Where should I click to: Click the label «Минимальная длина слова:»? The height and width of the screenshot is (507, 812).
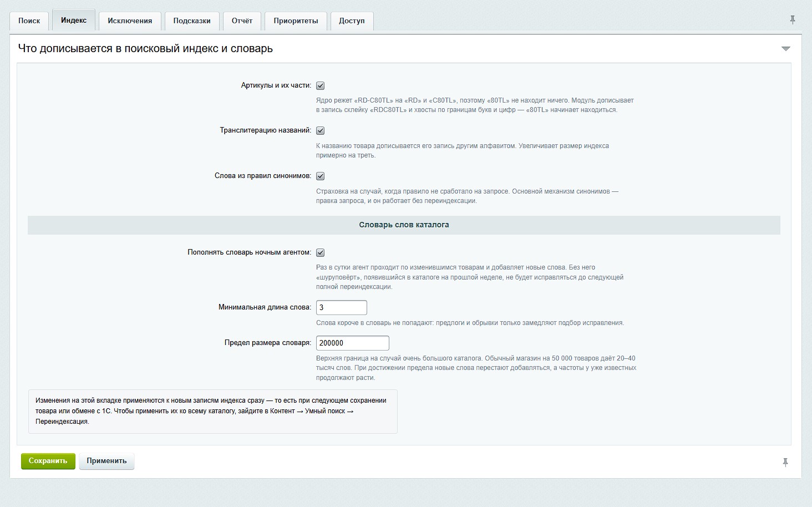click(265, 307)
